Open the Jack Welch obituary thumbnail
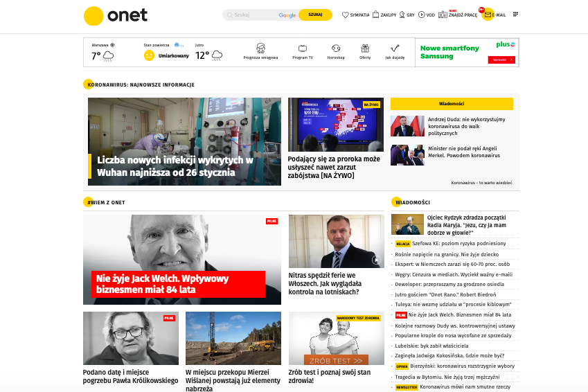The width and height of the screenshot is (588, 392). (x=182, y=260)
